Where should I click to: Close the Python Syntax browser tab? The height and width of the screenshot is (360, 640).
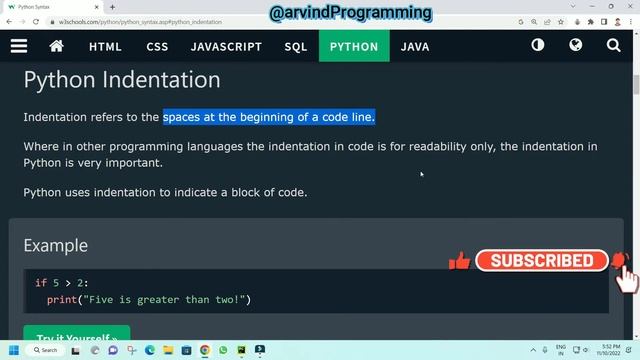[96, 7]
